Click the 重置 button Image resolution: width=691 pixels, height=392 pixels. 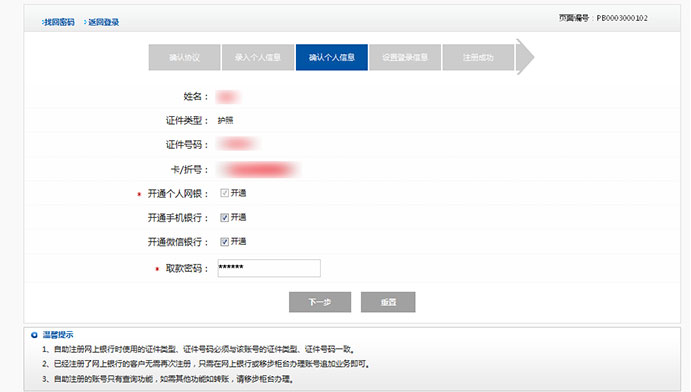point(388,302)
